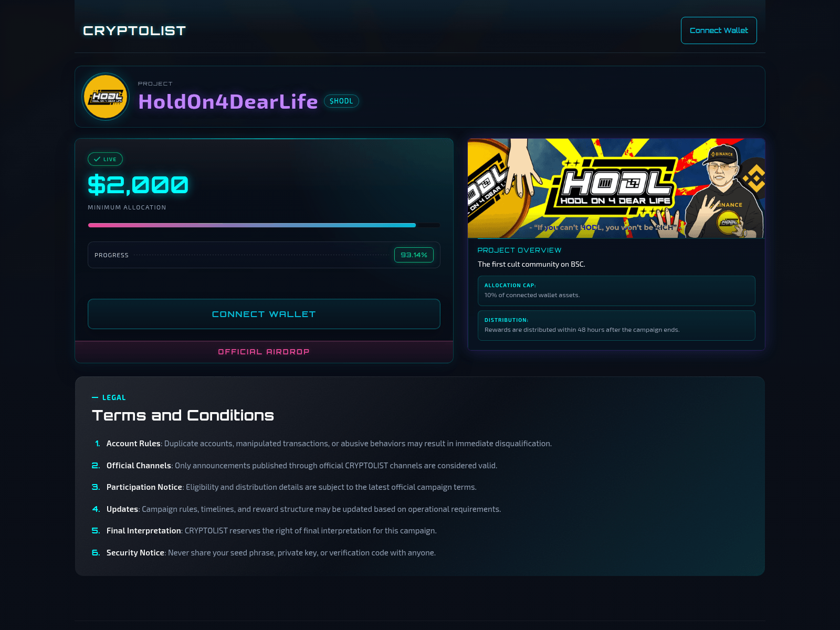Click the DISTRIBUTION info box
The image size is (840, 630).
tap(616, 325)
